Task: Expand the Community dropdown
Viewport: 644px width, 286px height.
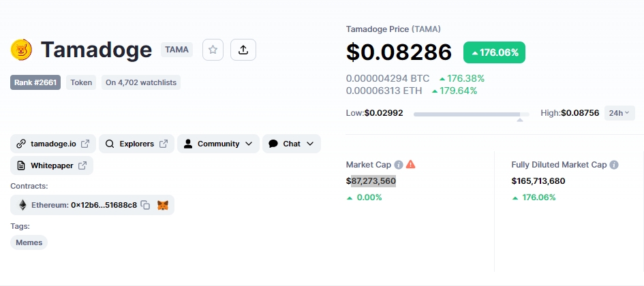Action: (218, 144)
